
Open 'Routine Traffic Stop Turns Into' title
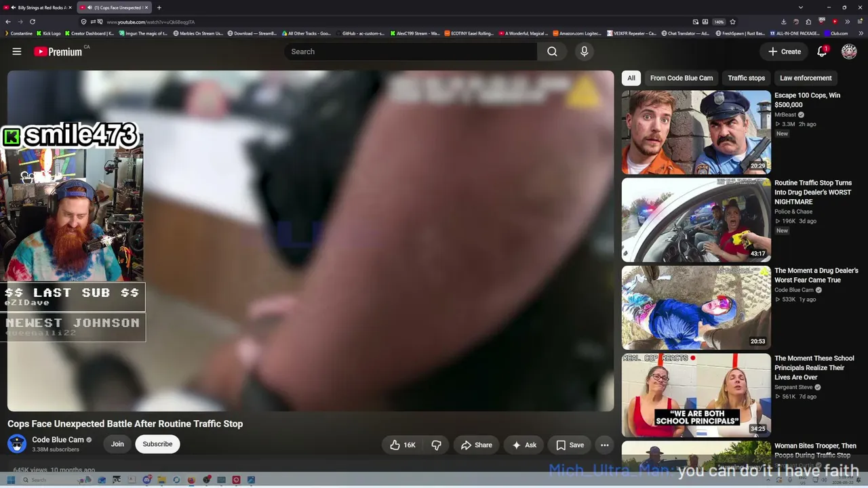click(x=813, y=192)
